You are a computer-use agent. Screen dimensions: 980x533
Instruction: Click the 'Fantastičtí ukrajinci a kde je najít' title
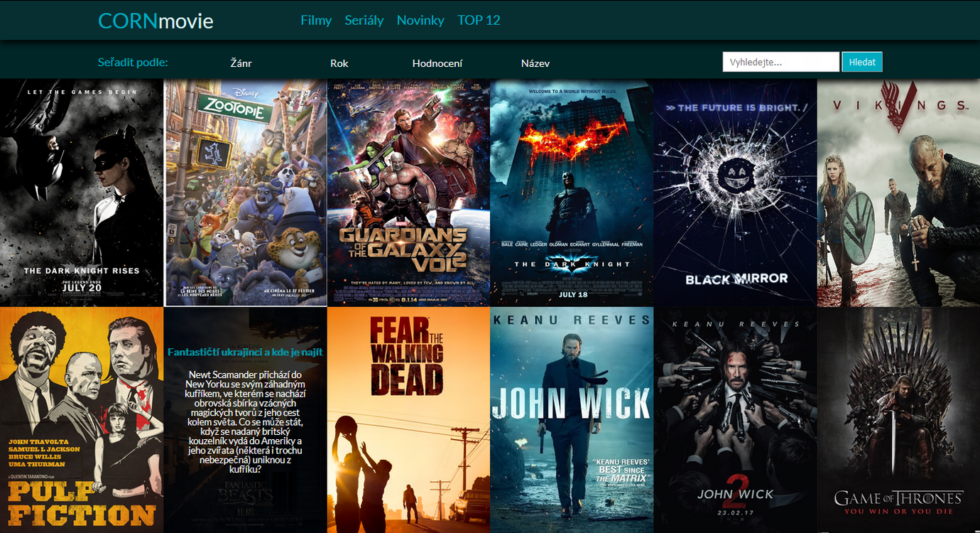click(x=245, y=352)
